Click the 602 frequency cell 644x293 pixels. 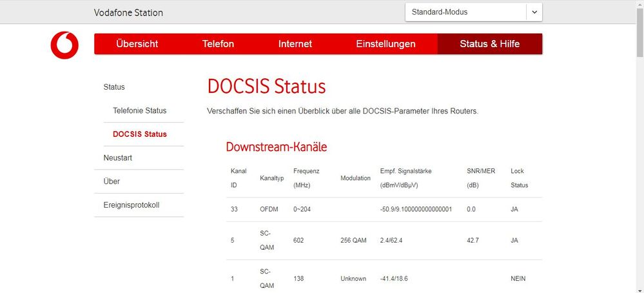298,240
